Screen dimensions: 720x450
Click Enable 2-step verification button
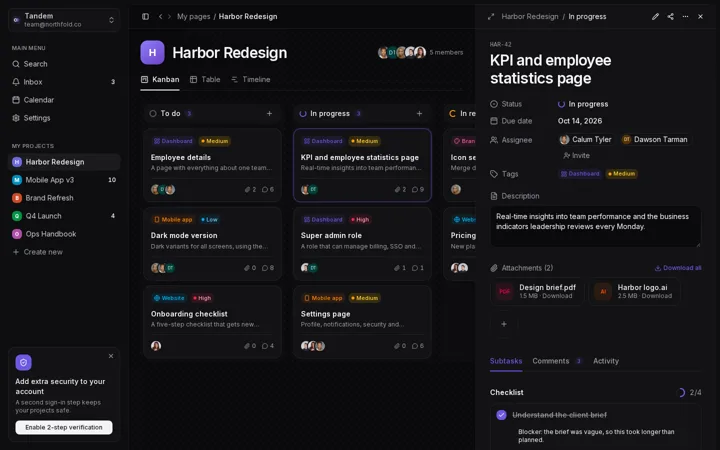[64, 427]
